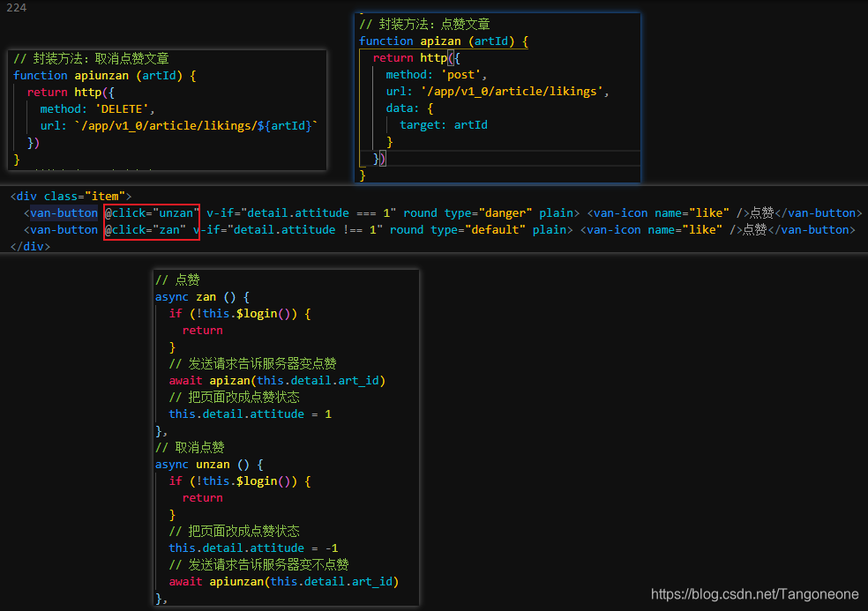Click v-if="detail.attitude === 1" attribute

(301, 213)
